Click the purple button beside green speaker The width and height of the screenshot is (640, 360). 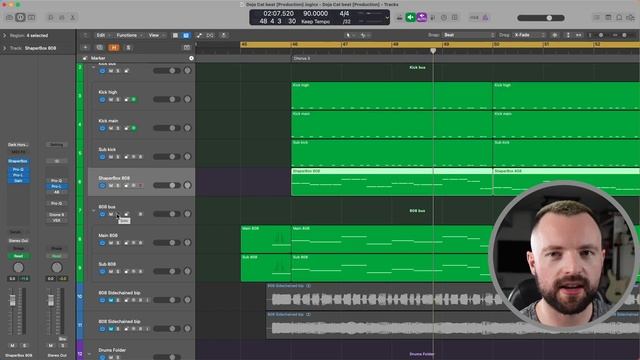tap(422, 18)
